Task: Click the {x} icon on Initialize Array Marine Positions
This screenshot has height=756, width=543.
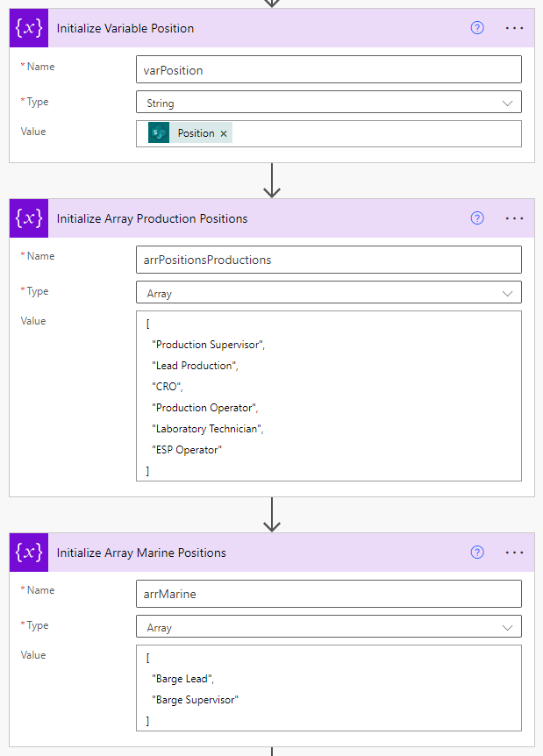Action: click(x=27, y=552)
